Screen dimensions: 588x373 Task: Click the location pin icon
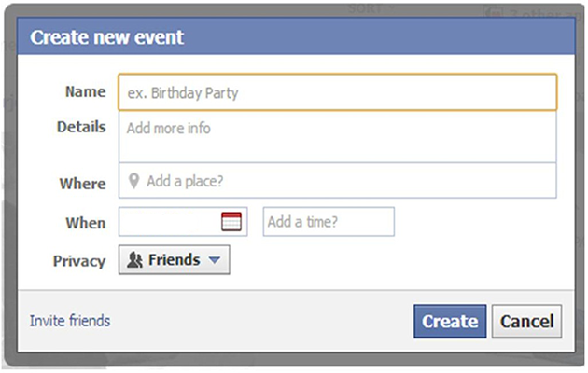point(134,181)
